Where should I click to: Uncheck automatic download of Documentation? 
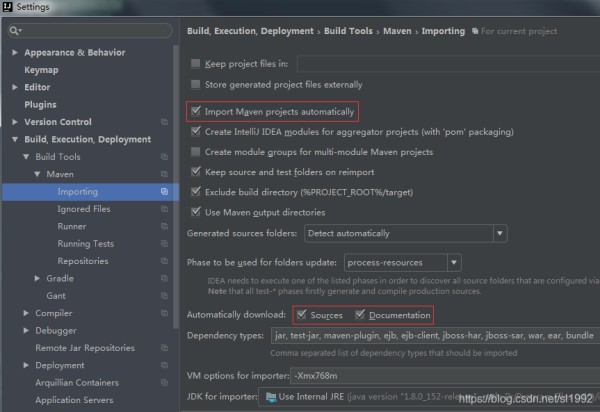coord(360,315)
